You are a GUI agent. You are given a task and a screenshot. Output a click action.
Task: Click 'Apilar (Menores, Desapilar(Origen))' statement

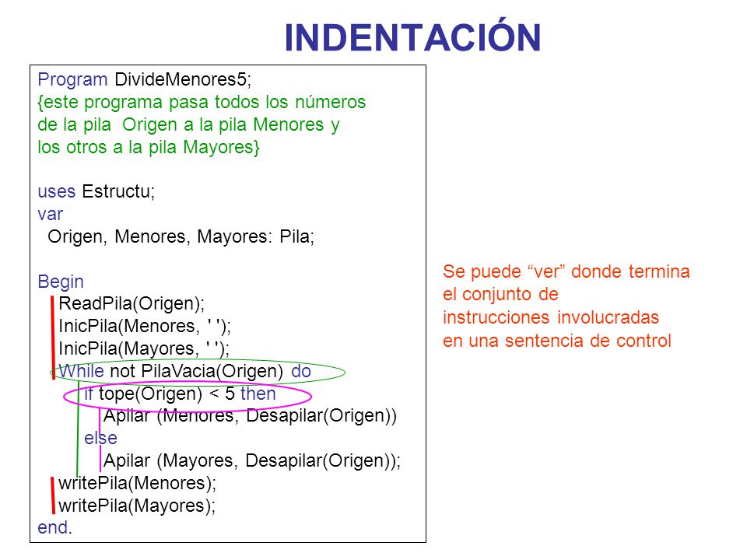pos(250,415)
